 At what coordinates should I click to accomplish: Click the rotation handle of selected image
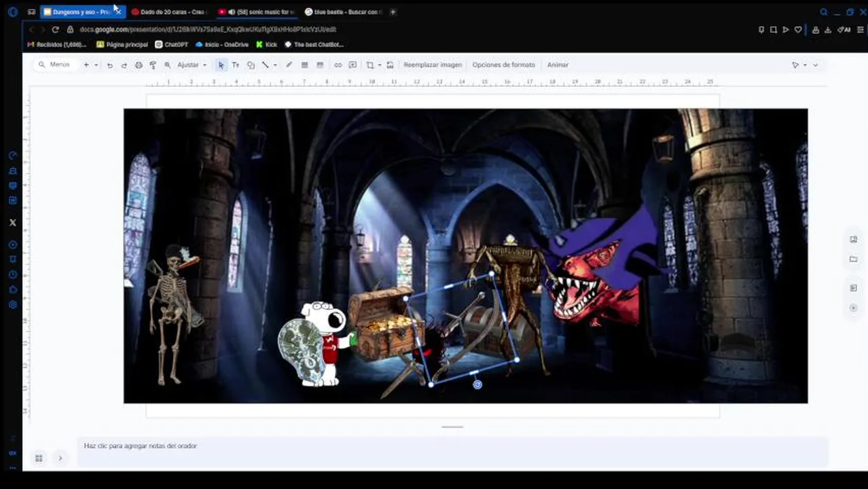pos(477,384)
